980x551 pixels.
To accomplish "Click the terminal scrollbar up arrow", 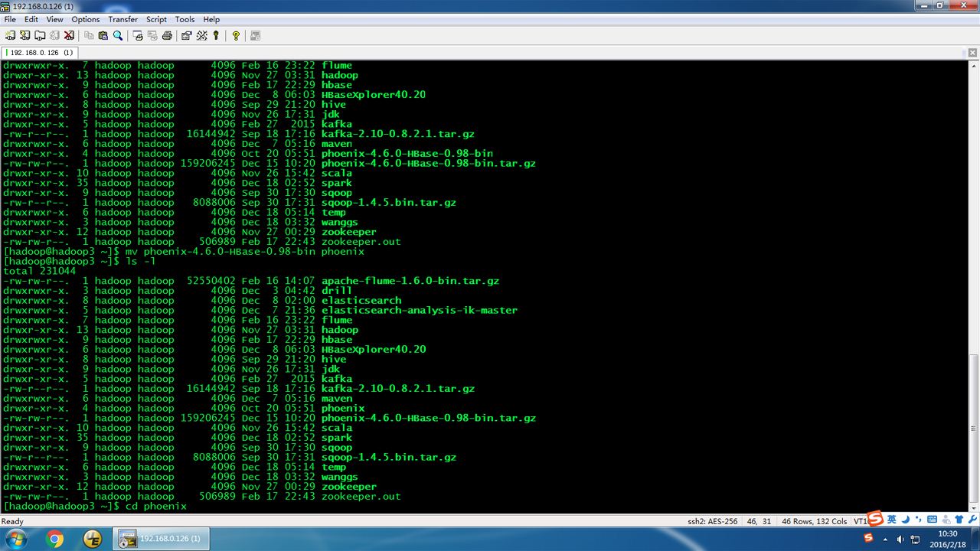I will tap(973, 67).
